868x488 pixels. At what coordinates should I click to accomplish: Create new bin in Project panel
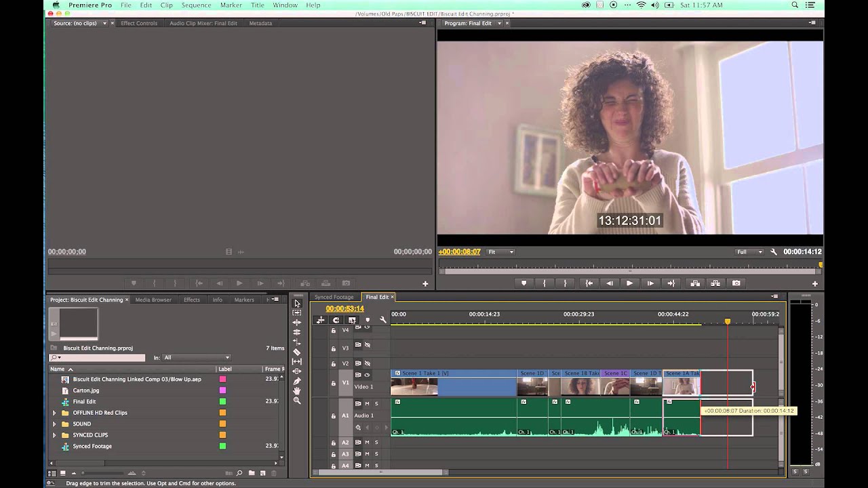[251, 473]
